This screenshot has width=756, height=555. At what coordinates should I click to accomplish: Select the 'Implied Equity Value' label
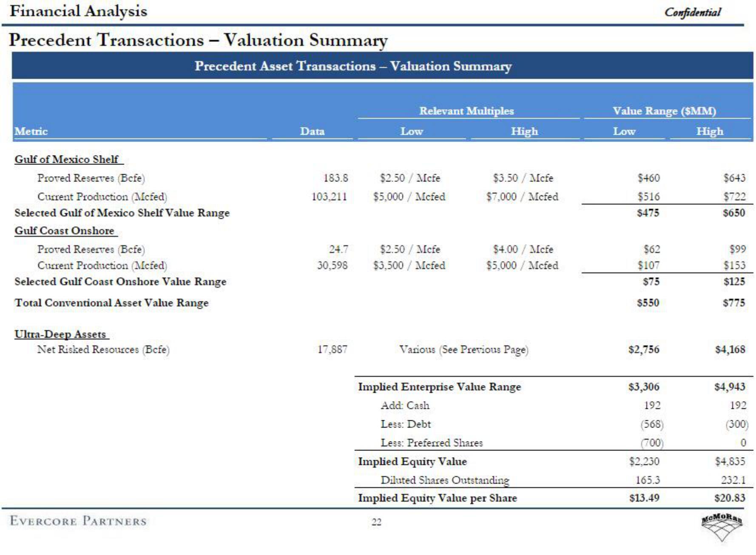[412, 462]
